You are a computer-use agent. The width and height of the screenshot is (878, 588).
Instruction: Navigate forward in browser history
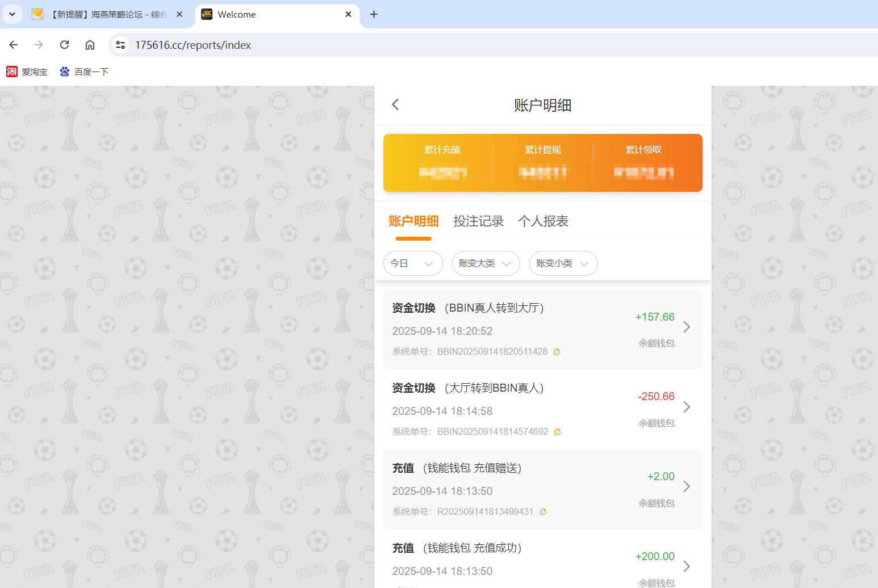click(x=38, y=45)
